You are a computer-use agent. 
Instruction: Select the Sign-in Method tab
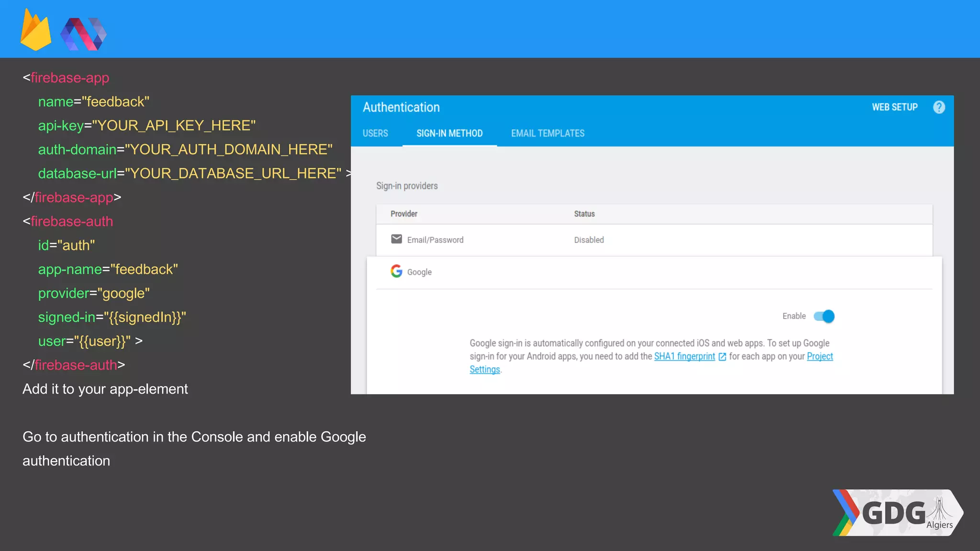[449, 133]
